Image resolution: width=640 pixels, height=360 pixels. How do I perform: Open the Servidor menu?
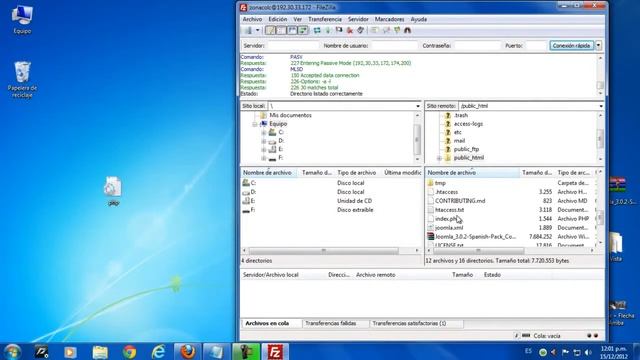click(358, 19)
